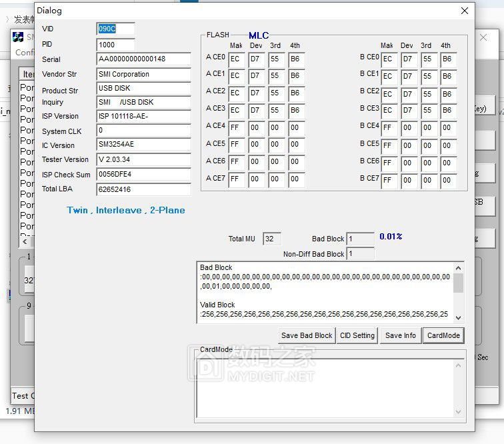Click the A CE1 Mak field
Screen dimensions: 504x444
point(237,76)
